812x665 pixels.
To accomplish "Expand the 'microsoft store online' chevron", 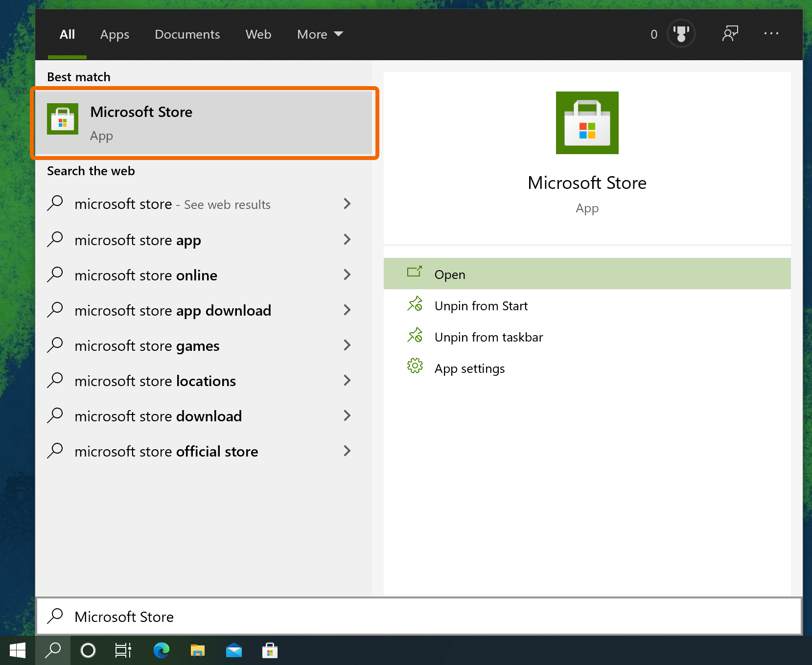I will click(347, 275).
